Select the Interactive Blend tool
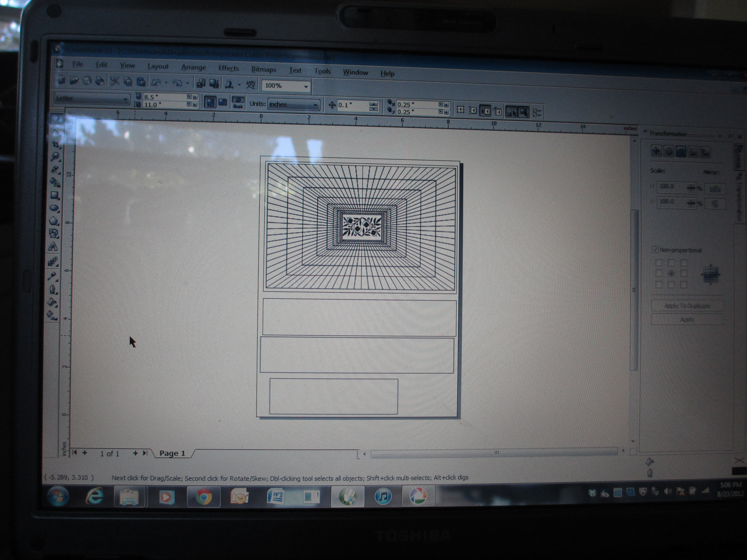Viewport: 747px width, 560px height. tap(53, 262)
